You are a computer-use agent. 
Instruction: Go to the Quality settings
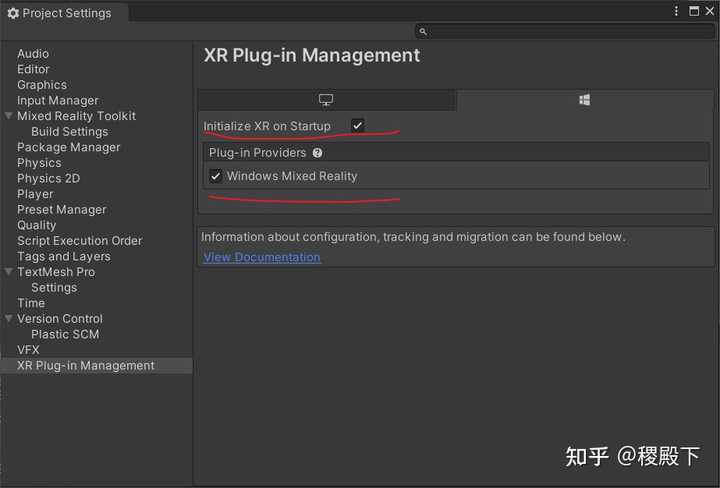[37, 225]
